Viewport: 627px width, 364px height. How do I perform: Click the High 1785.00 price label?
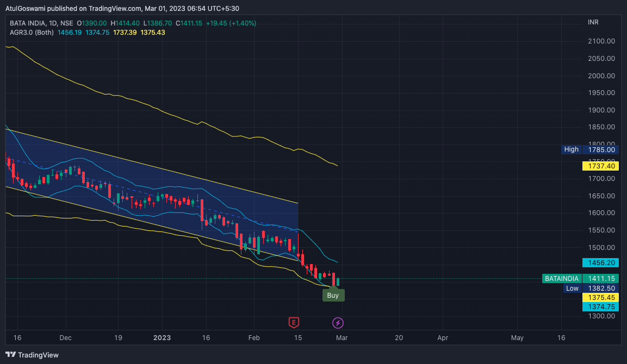589,149
